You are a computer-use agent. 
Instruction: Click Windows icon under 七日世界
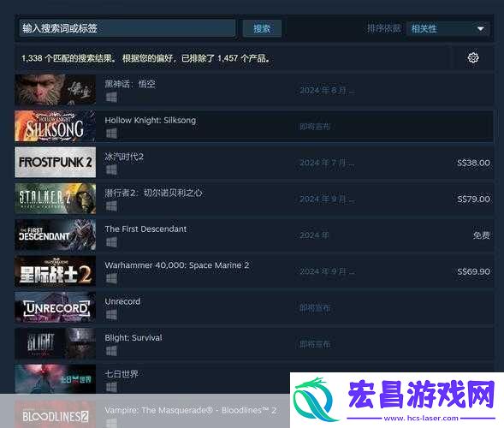(111, 387)
